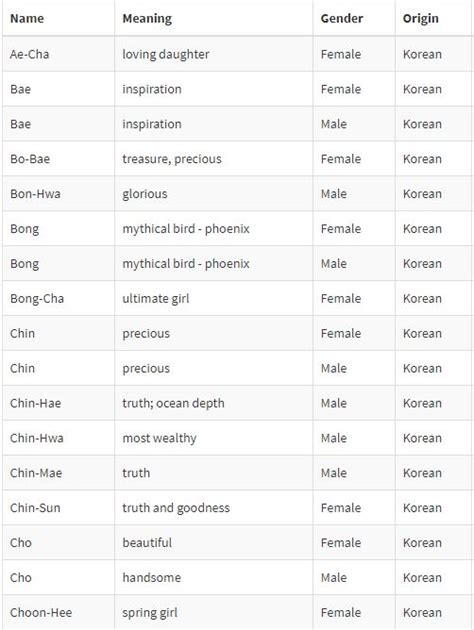
Task: Click the 'spring girl' meaning text
Action: [149, 613]
